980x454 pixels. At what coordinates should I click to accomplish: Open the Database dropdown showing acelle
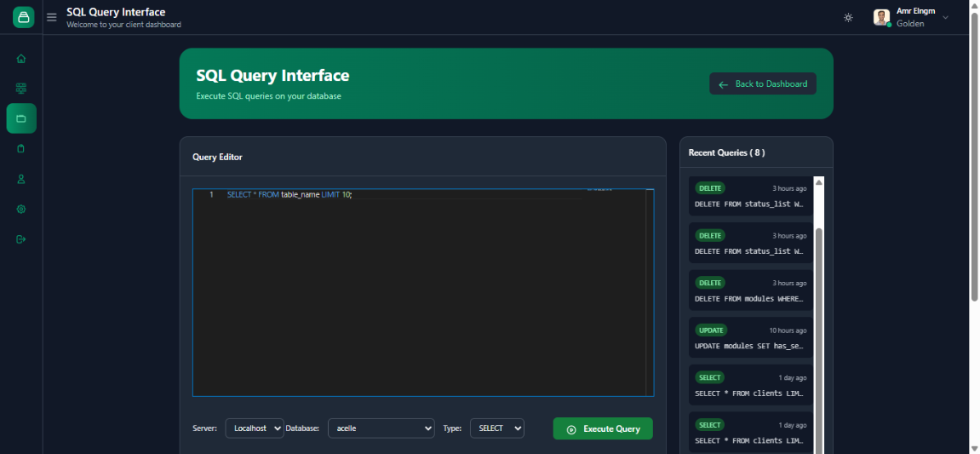point(381,428)
